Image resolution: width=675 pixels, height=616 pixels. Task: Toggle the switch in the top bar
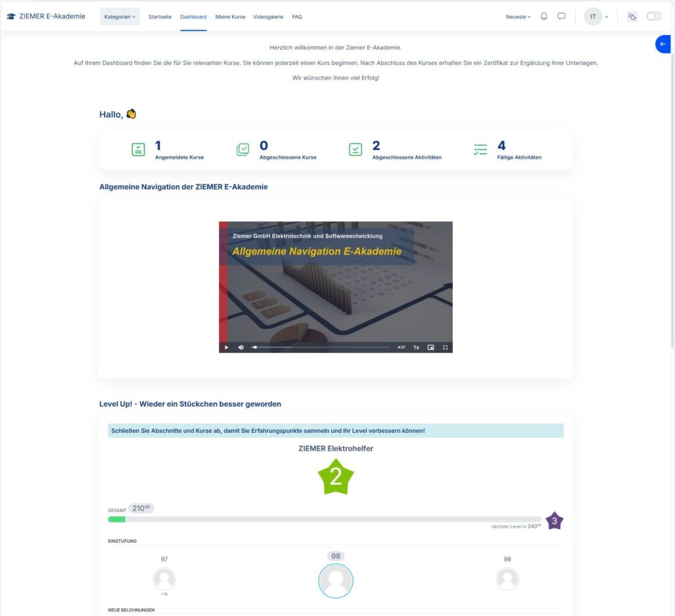point(654,16)
